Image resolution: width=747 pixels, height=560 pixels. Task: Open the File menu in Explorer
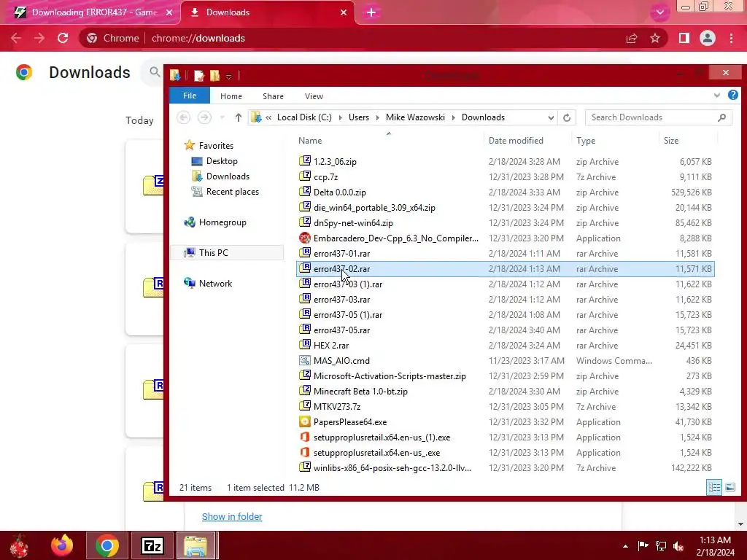(x=190, y=96)
